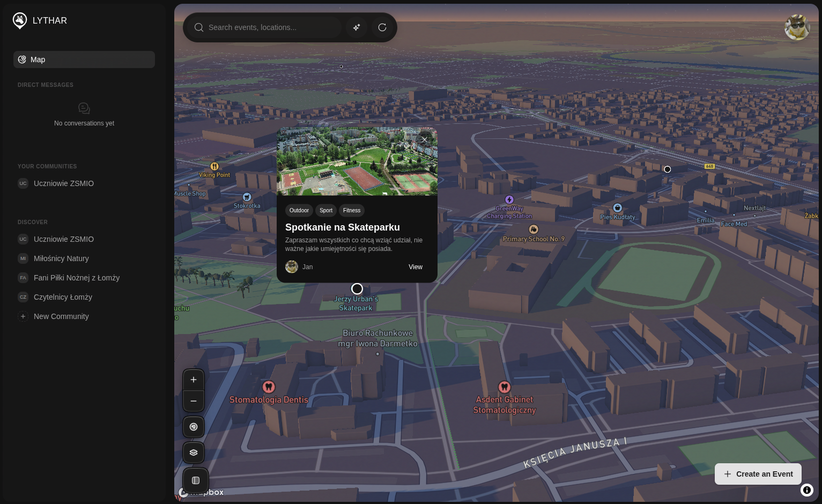Open Uczniowie ZSMIO under Your Communities
This screenshot has width=822, height=504.
tap(63, 183)
